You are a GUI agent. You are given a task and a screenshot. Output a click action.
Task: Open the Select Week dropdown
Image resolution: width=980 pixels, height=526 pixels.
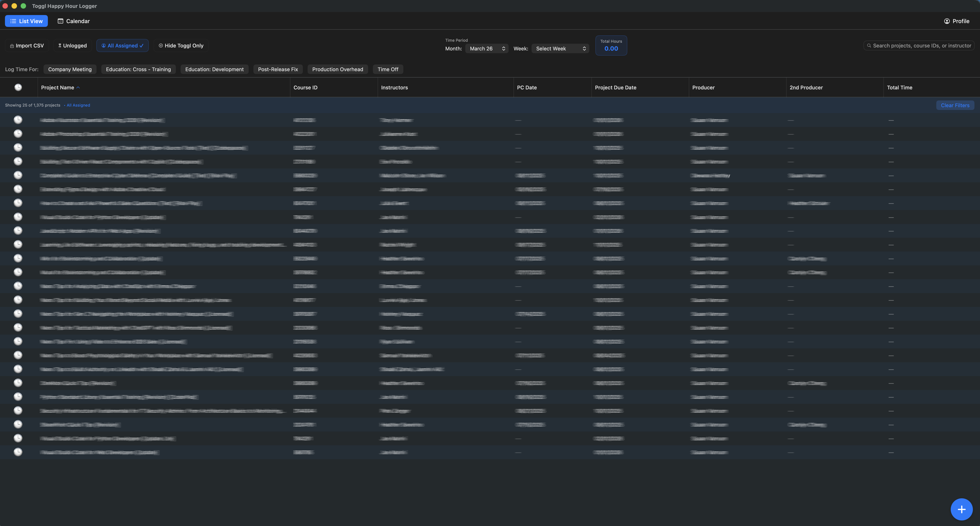click(x=560, y=48)
